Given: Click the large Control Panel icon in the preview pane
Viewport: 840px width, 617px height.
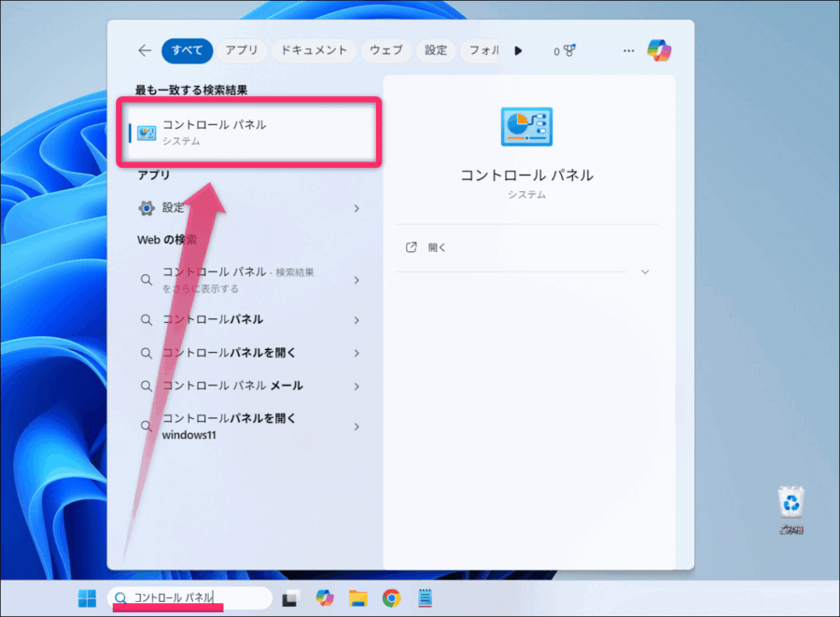Looking at the screenshot, I should (x=526, y=127).
